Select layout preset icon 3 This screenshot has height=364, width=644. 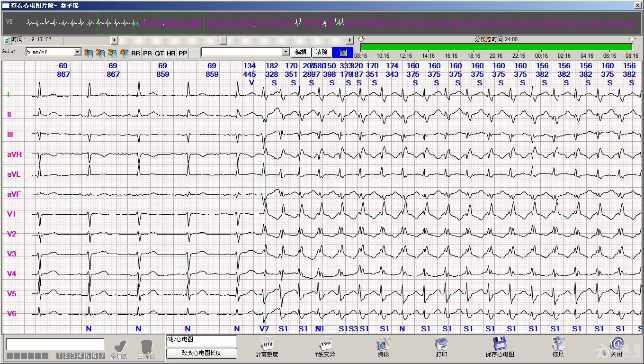click(112, 53)
